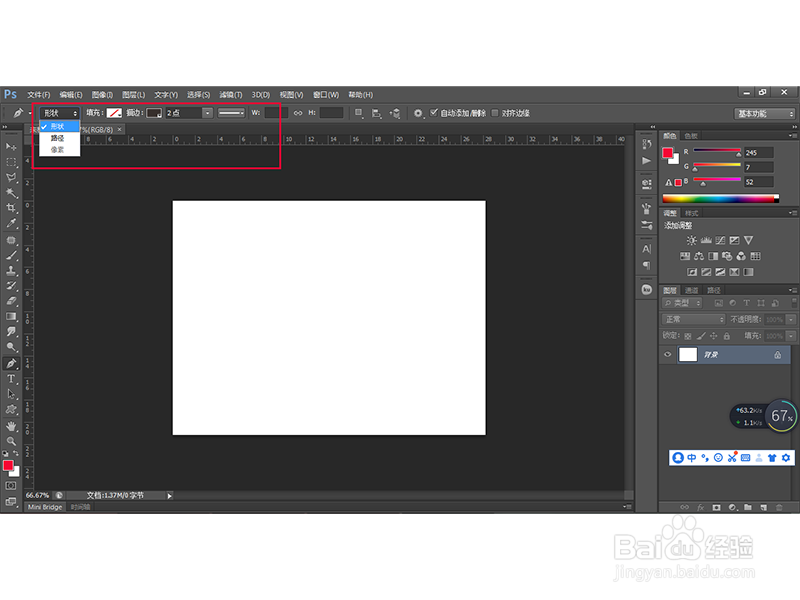The image size is (800, 600).
Task: Add a Color Balance adjustment
Action: coord(699,256)
